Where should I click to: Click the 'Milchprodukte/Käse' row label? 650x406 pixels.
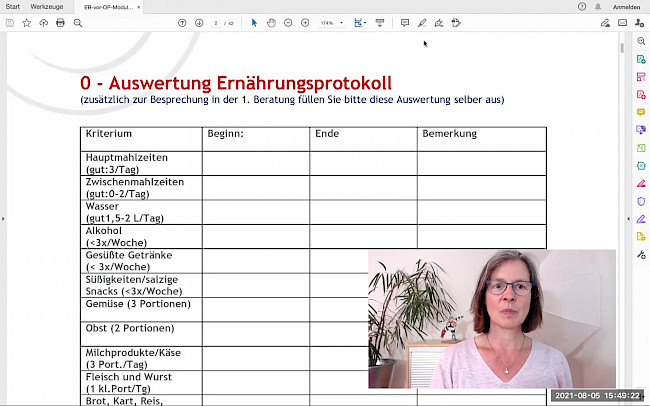coord(133,353)
